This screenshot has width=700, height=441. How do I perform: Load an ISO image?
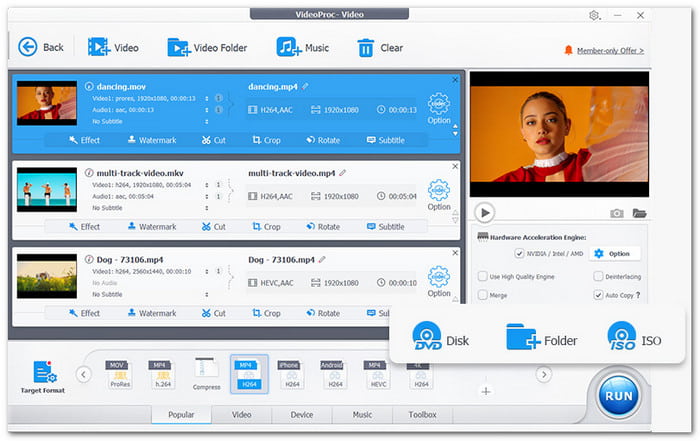click(x=634, y=336)
